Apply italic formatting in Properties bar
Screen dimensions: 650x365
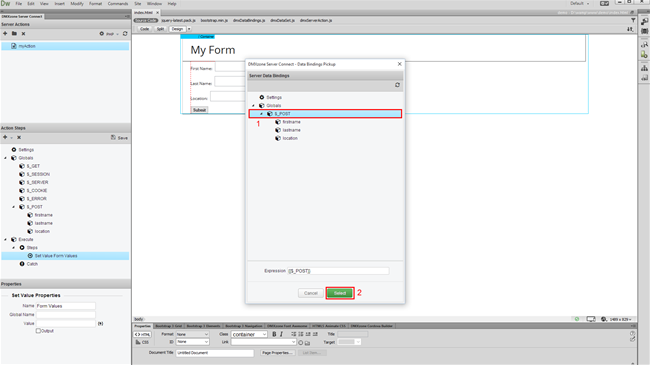tap(281, 334)
